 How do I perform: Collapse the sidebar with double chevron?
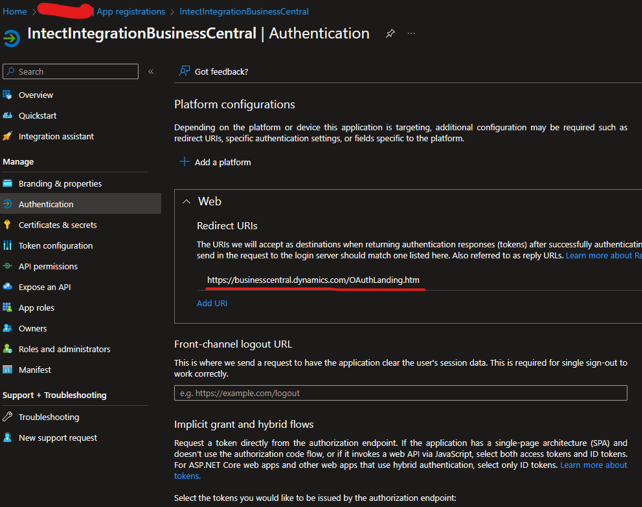pyautogui.click(x=151, y=72)
